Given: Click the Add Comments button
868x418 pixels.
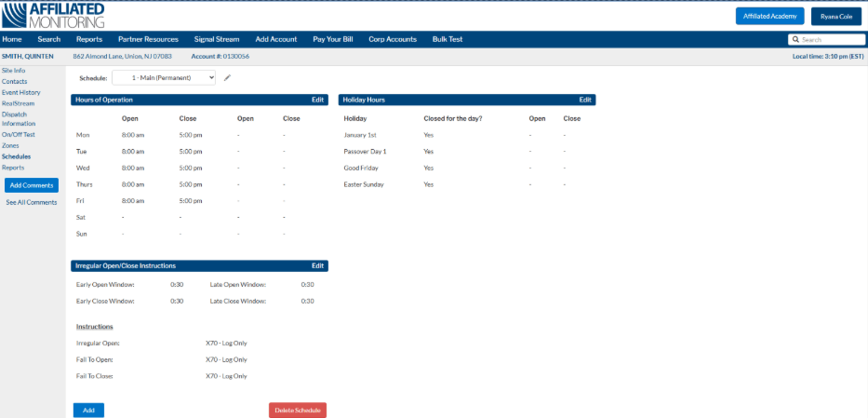Looking at the screenshot, I should coord(32,185).
